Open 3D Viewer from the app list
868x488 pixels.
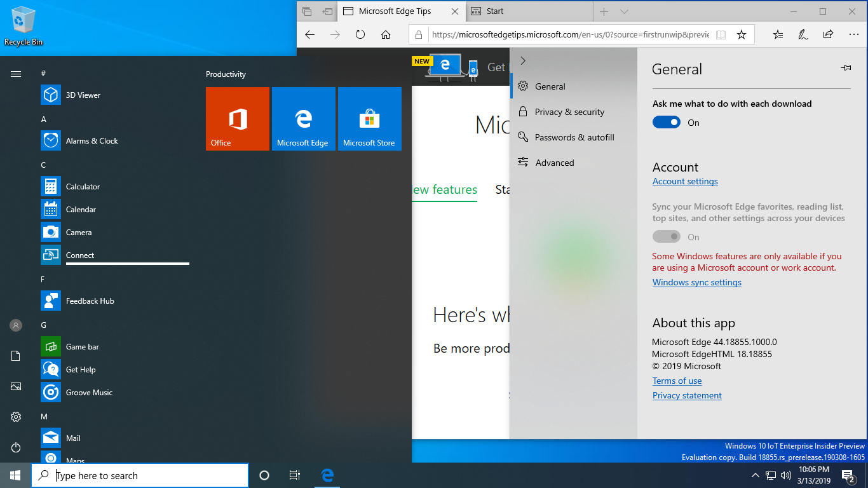pos(114,95)
